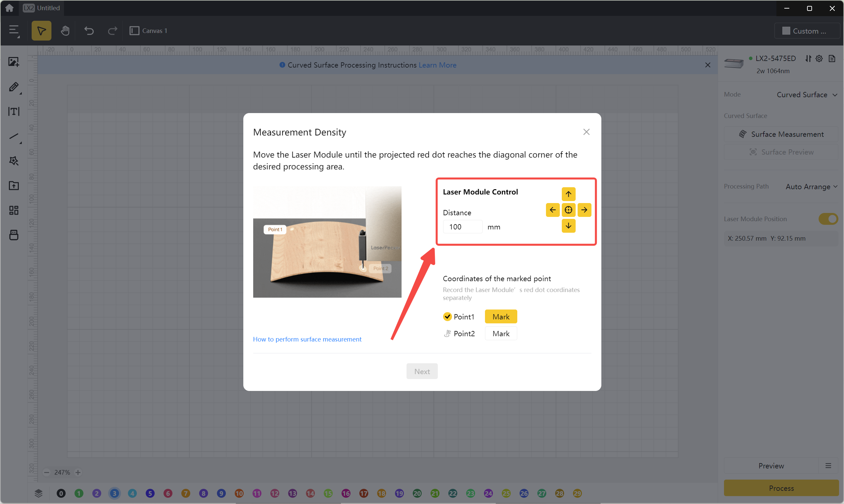The image size is (844, 504).
Task: Click Mark button for Point2
Action: [x=500, y=334]
